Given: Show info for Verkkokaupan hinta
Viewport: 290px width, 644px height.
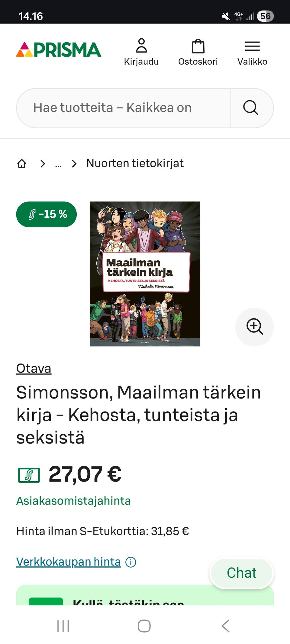Looking at the screenshot, I should coord(131,562).
